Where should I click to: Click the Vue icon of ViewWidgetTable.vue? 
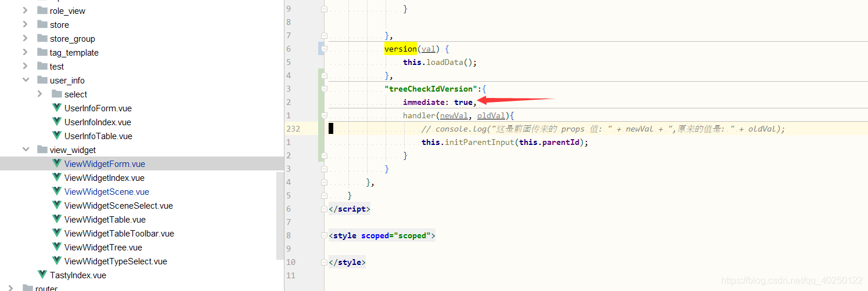tap(57, 219)
